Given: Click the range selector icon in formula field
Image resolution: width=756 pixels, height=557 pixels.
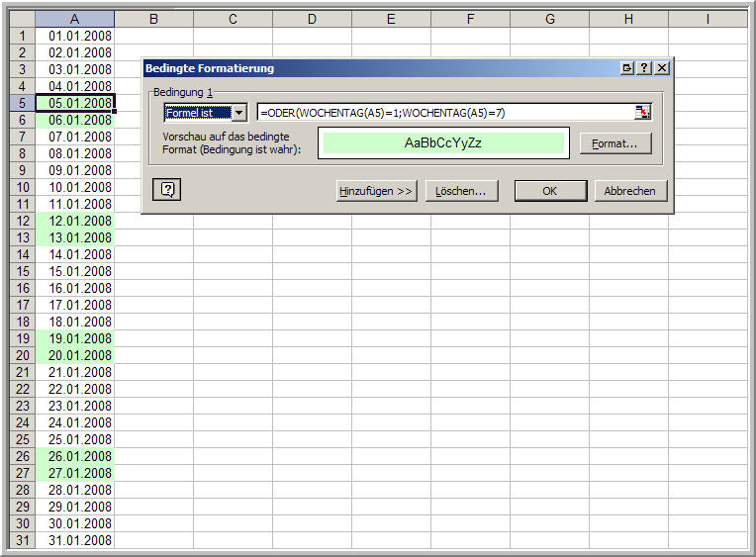Looking at the screenshot, I should [x=642, y=113].
